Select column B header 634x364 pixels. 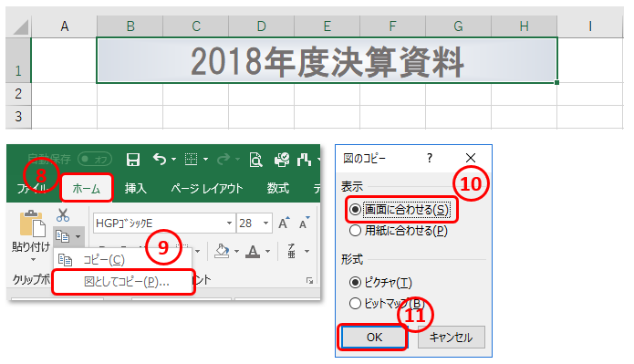tap(130, 26)
